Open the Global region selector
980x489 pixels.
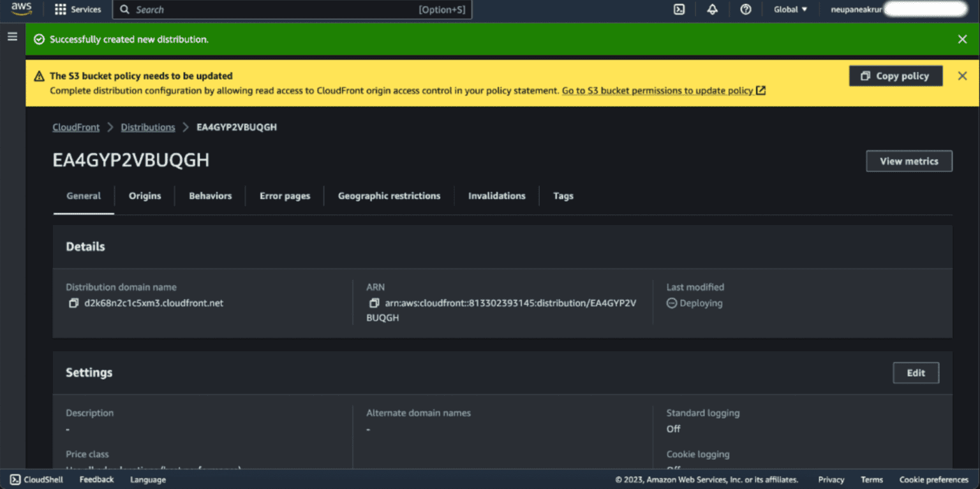(x=790, y=10)
